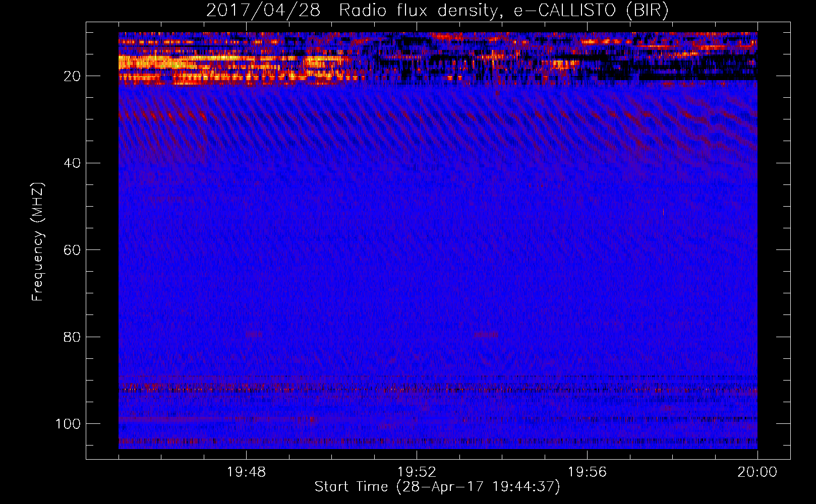
Task: Click the 19:56 time tick label
Action: [587, 472]
